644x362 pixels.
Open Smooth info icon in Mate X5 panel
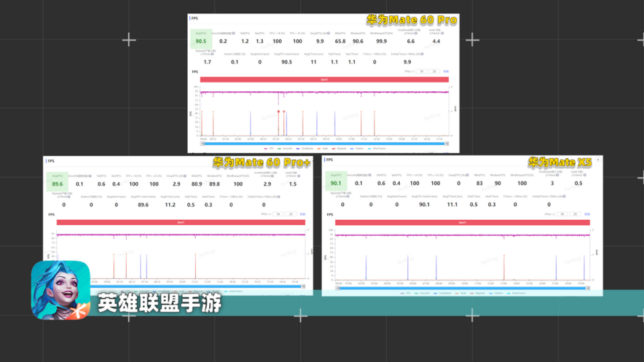click(x=370, y=175)
